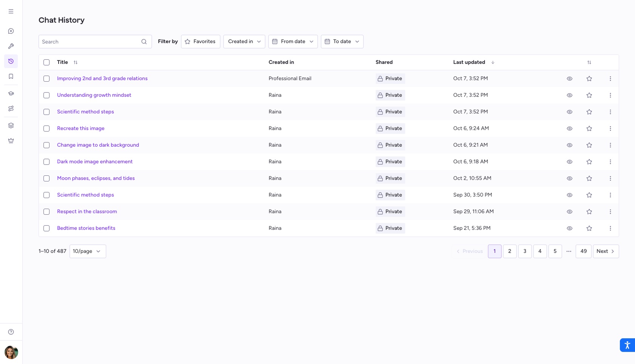Expand the Created in filter dropdown
The image size is (635, 364).
244,42
